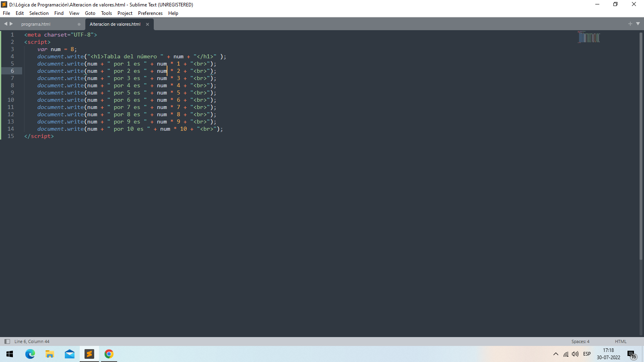The height and width of the screenshot is (362, 644).
Task: Open the notification center icon
Action: [x=632, y=354]
